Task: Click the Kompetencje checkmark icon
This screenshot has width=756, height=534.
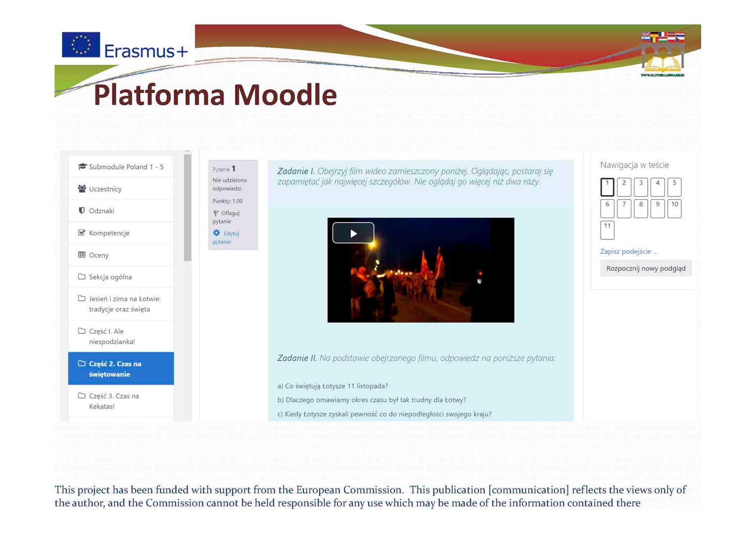Action: pos(82,232)
